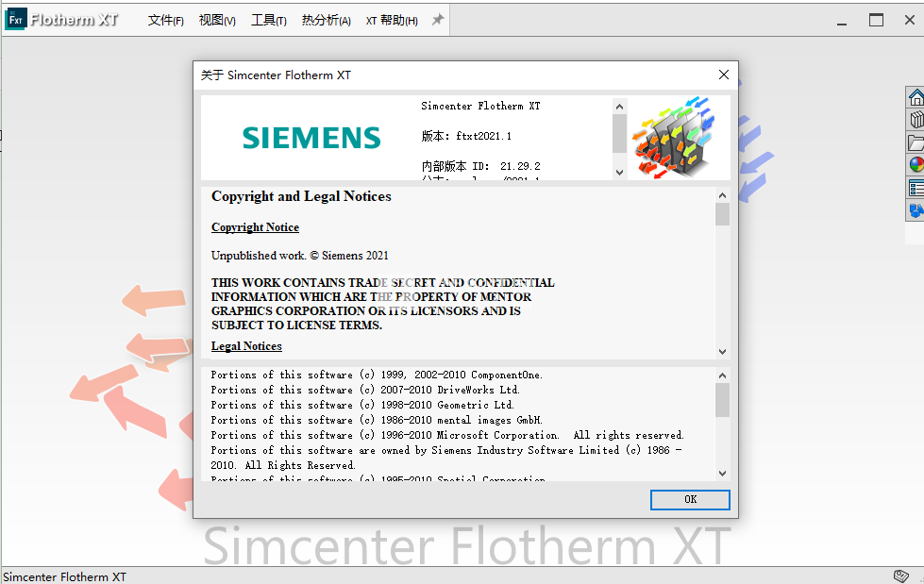Click the Flotherm heat-sink arrows image in the dialog
The height and width of the screenshot is (584, 924).
674,137
